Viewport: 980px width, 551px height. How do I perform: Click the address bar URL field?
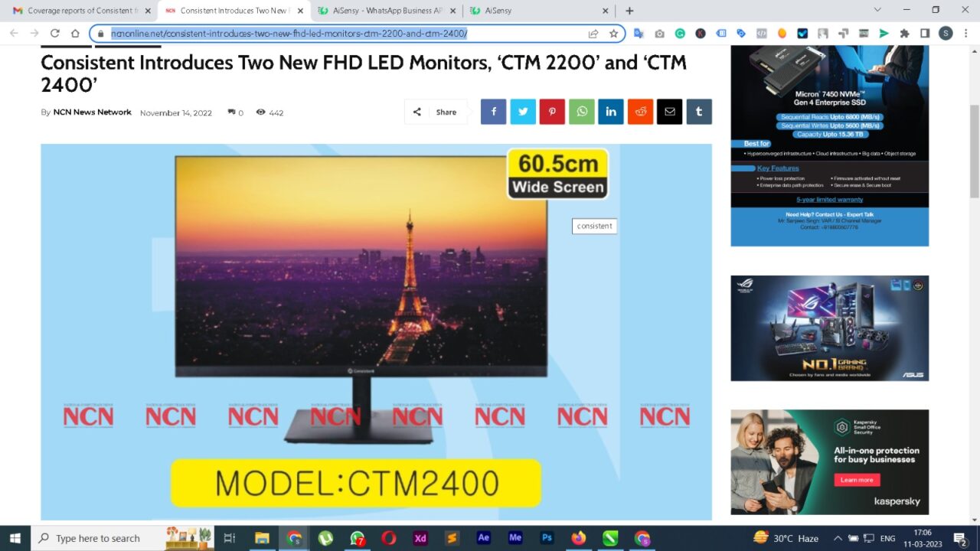tap(345, 34)
